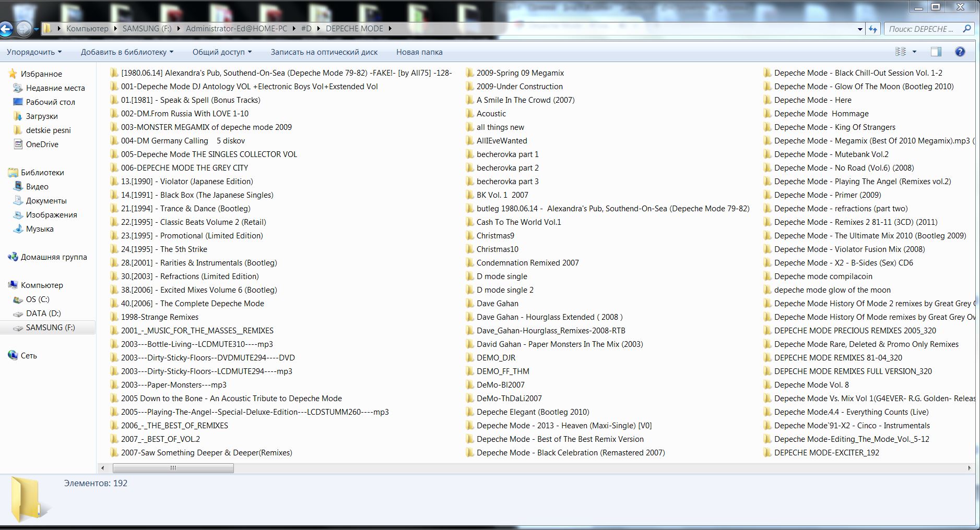
Task: Click the refresh icon next to address bar
Action: (872, 29)
